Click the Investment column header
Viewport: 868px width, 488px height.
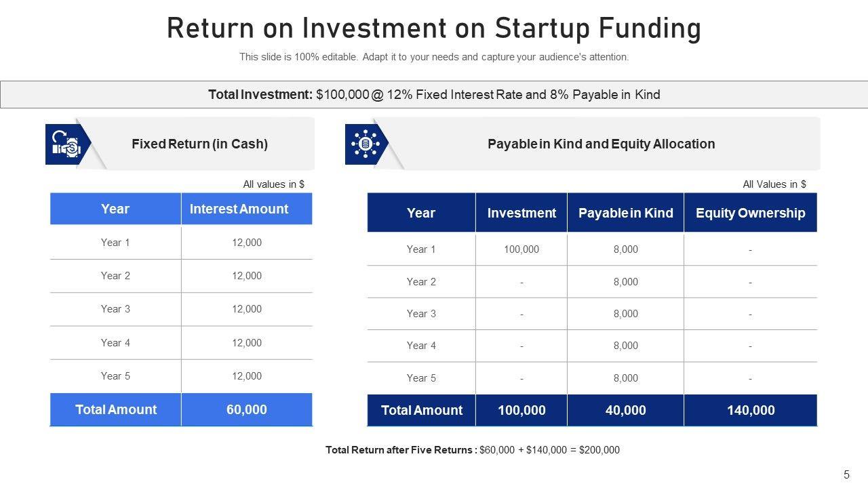tap(521, 213)
